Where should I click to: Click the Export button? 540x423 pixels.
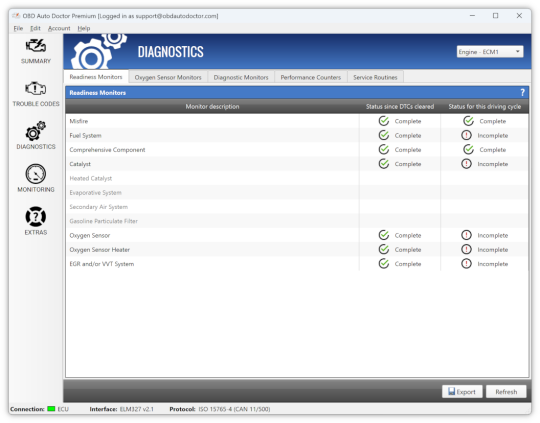pos(462,392)
